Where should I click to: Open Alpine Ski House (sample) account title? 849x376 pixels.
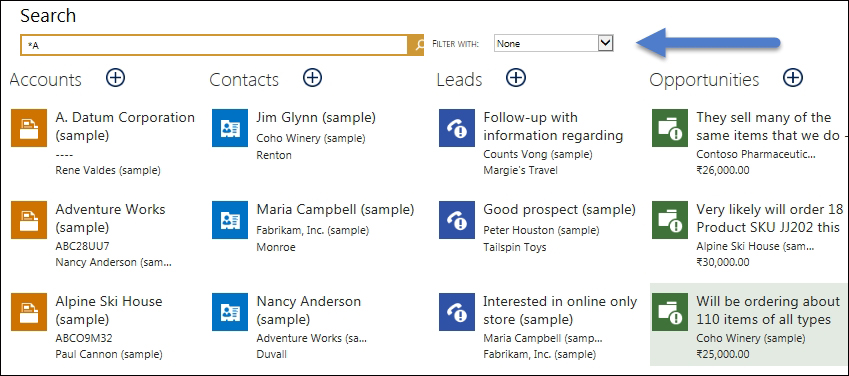109,310
